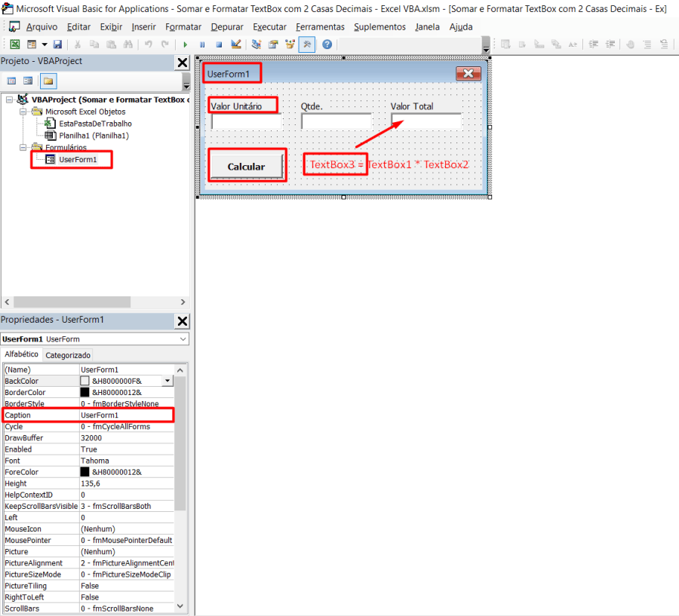Click the View Microsoft Excel toolbar icon
This screenshot has height=616, width=679.
(x=15, y=44)
